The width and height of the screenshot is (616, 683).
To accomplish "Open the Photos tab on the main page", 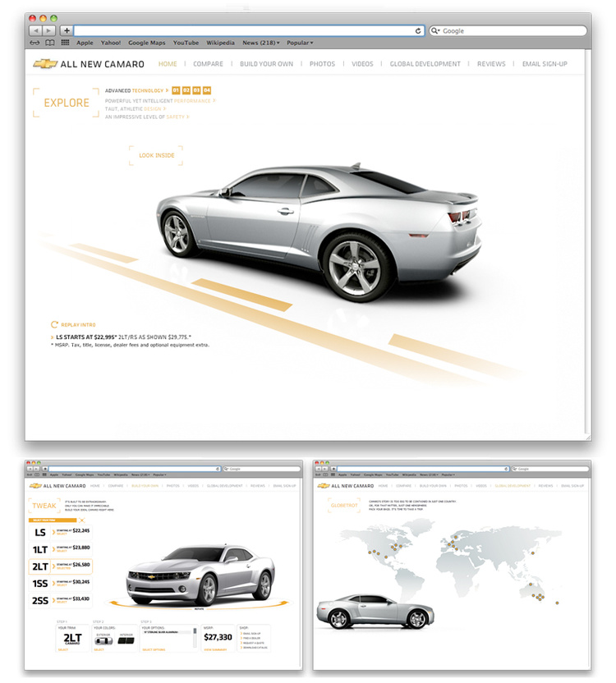I will [322, 64].
